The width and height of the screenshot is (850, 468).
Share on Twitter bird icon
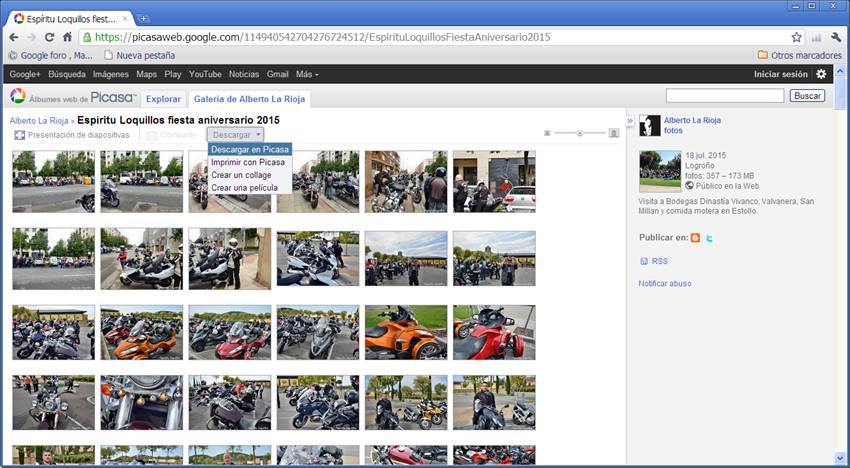pyautogui.click(x=709, y=238)
